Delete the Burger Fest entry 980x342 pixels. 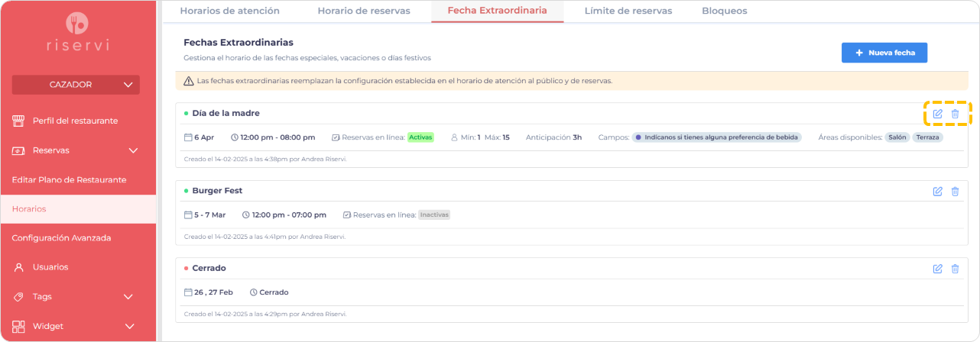(955, 191)
